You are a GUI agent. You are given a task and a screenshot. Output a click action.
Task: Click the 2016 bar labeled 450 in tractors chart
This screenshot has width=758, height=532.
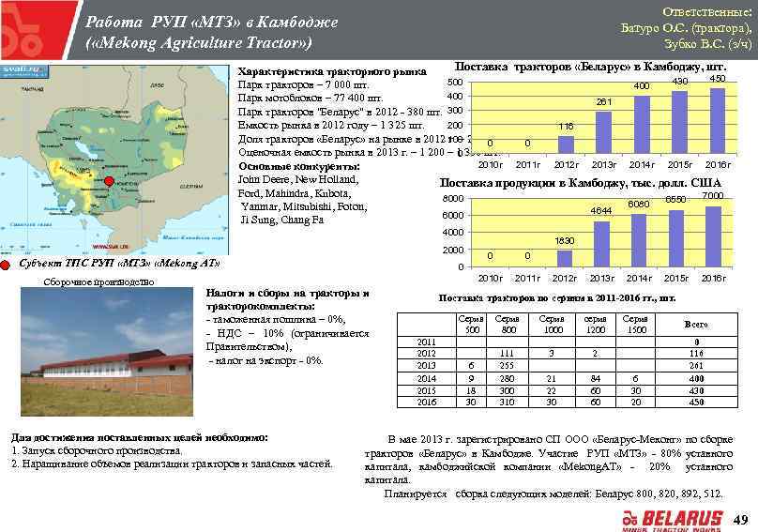click(718, 121)
